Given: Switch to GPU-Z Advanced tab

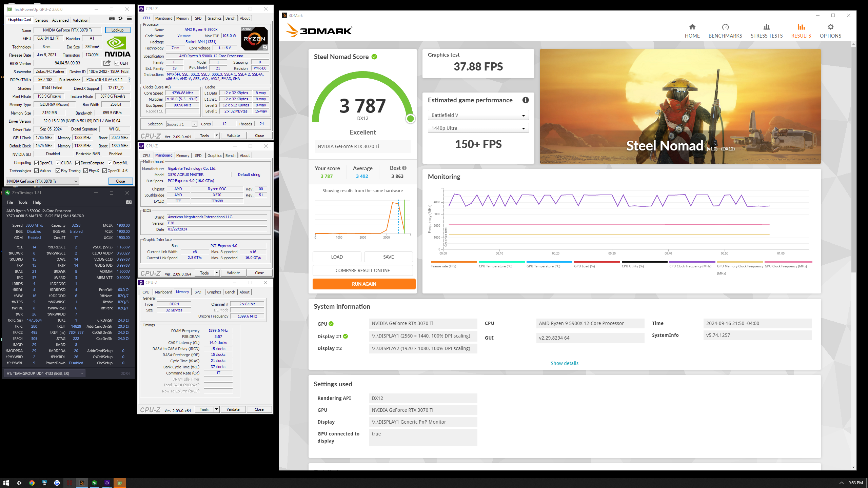Looking at the screenshot, I should click(60, 20).
